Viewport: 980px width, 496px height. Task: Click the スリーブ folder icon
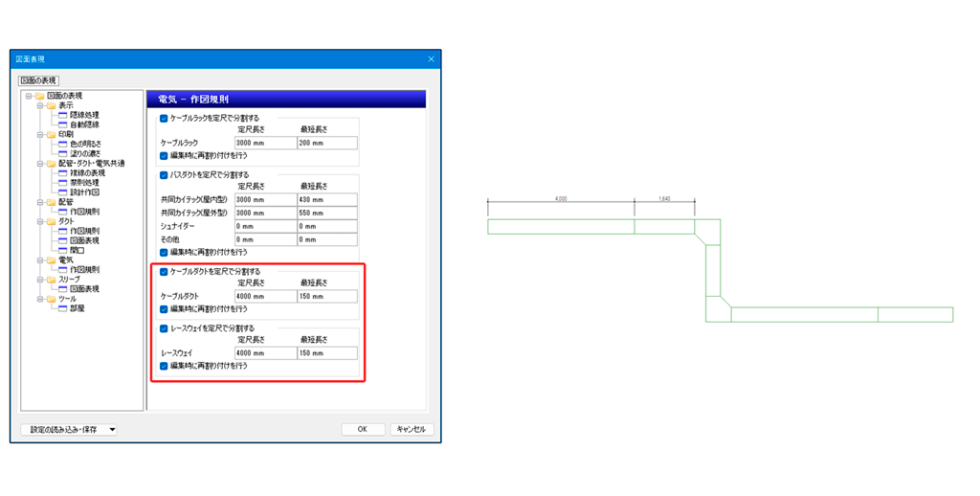pos(52,280)
